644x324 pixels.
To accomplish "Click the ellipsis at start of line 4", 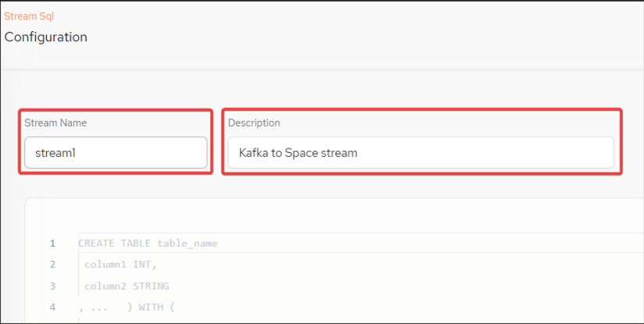I will coord(99,308).
